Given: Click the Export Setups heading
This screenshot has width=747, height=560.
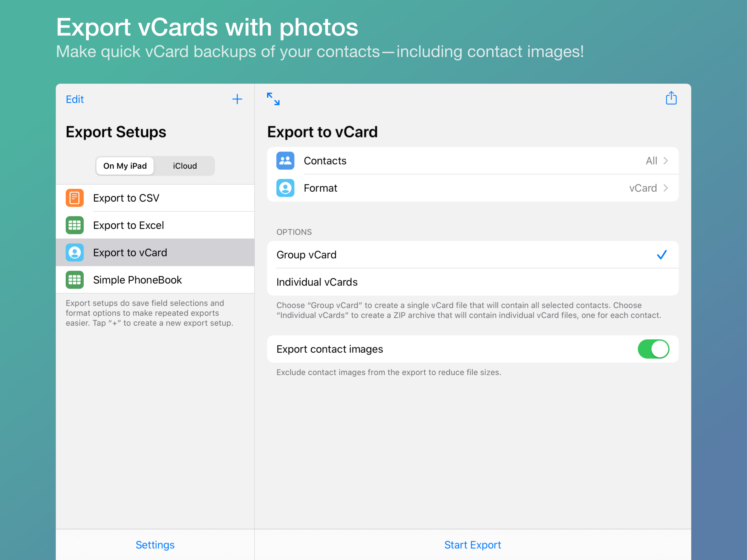Looking at the screenshot, I should [x=116, y=132].
